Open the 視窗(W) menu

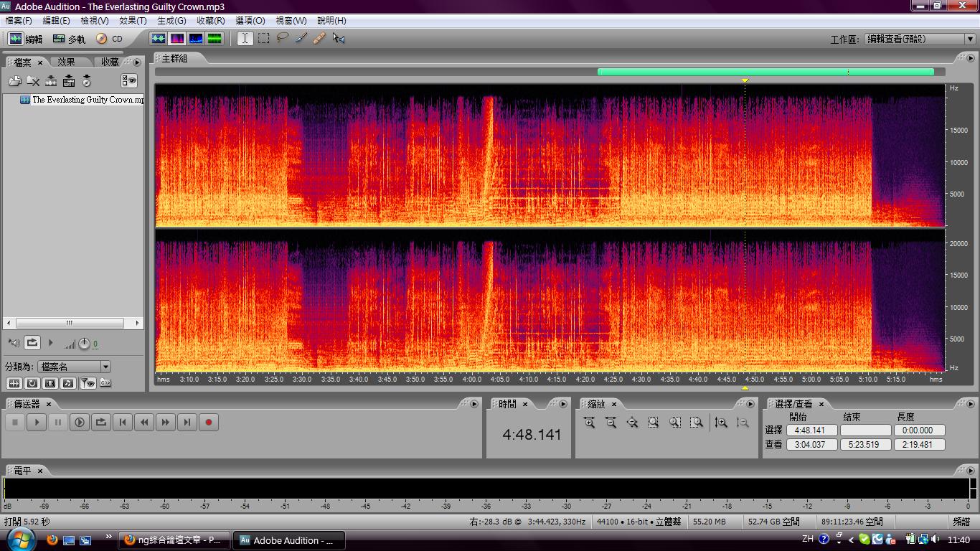coord(291,21)
